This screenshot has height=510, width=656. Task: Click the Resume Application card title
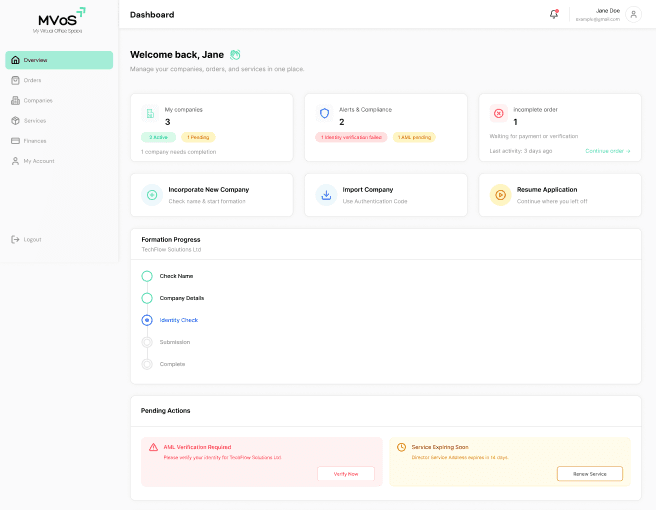point(547,190)
